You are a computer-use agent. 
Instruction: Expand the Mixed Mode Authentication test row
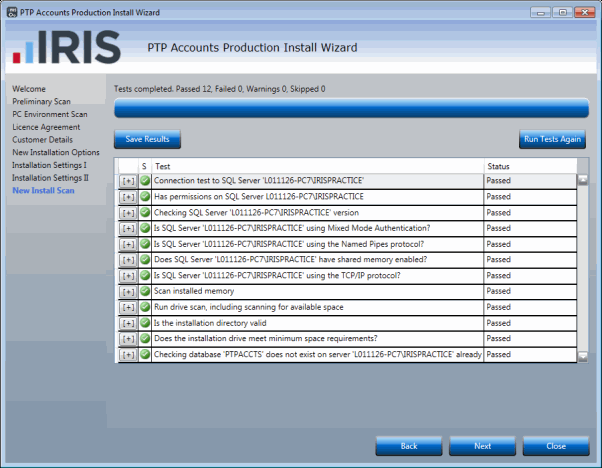click(128, 229)
